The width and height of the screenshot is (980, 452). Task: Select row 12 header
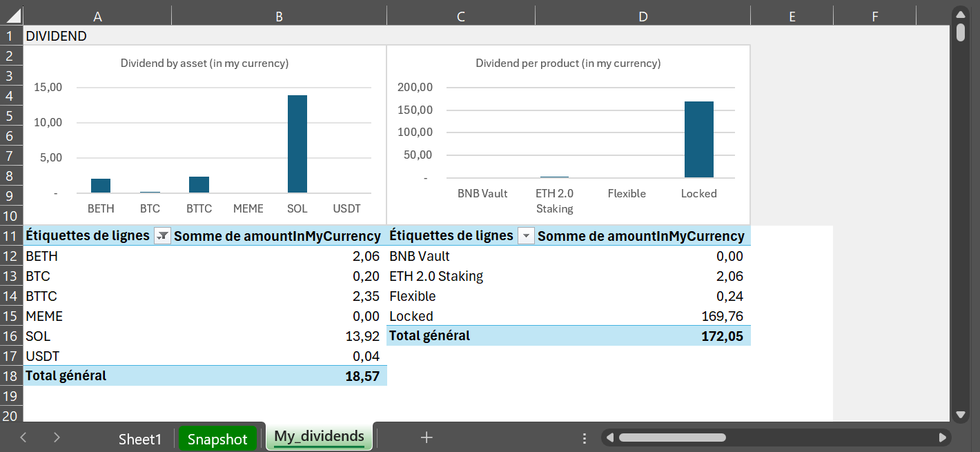coord(11,256)
